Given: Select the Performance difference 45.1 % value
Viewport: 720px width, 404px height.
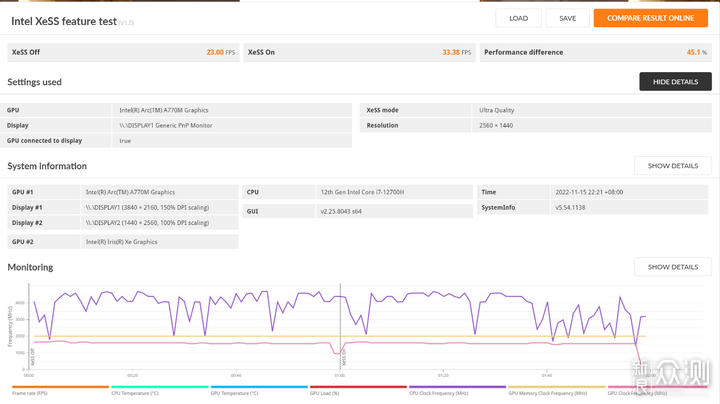Looking at the screenshot, I should pos(596,52).
